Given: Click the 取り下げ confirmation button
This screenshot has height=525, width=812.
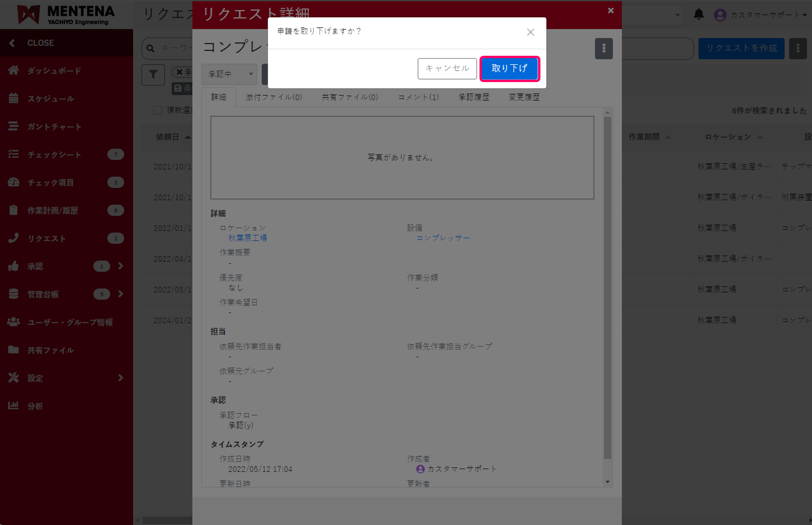Looking at the screenshot, I should tap(509, 68).
